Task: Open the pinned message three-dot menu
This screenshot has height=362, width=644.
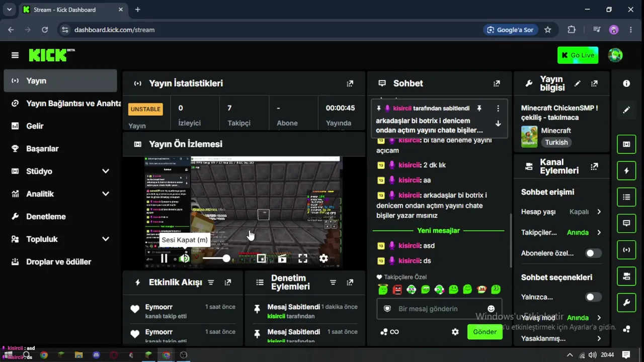Action: pyautogui.click(x=498, y=108)
